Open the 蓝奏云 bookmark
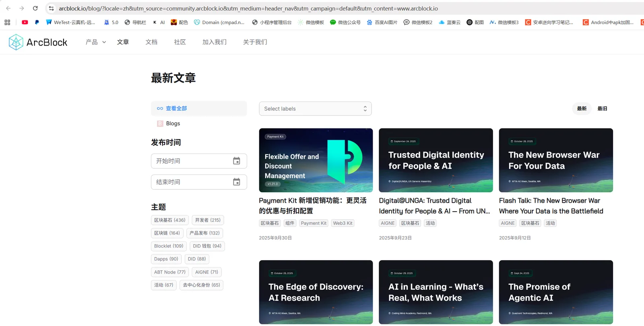The height and width of the screenshot is (326, 644). pyautogui.click(x=450, y=23)
